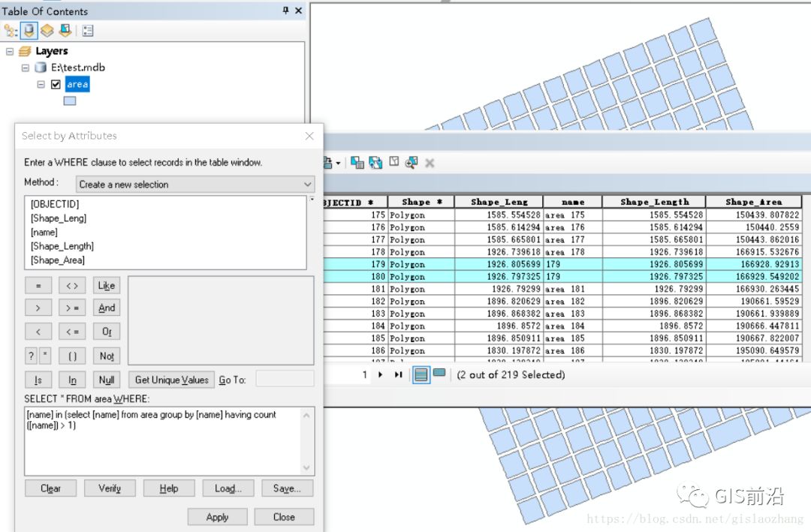The image size is (811, 532).
Task: Insert the less-than operator
Action: click(x=38, y=332)
